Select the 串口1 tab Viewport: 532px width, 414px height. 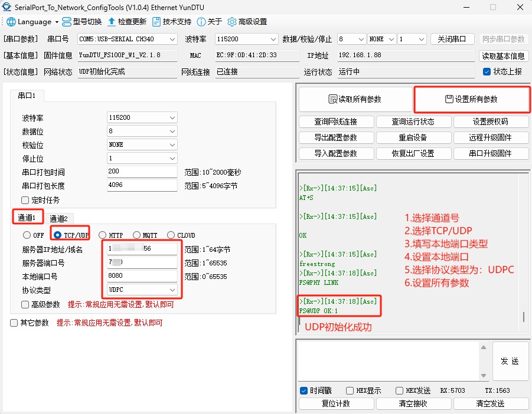point(27,96)
